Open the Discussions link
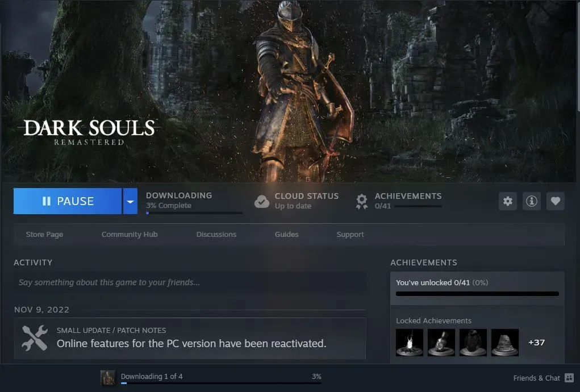 coord(216,235)
